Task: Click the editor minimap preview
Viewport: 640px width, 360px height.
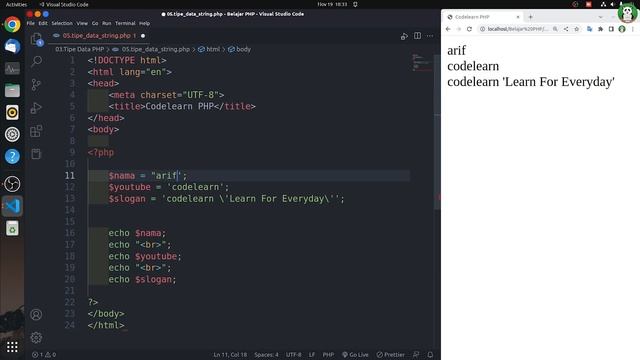Action: click(422, 62)
